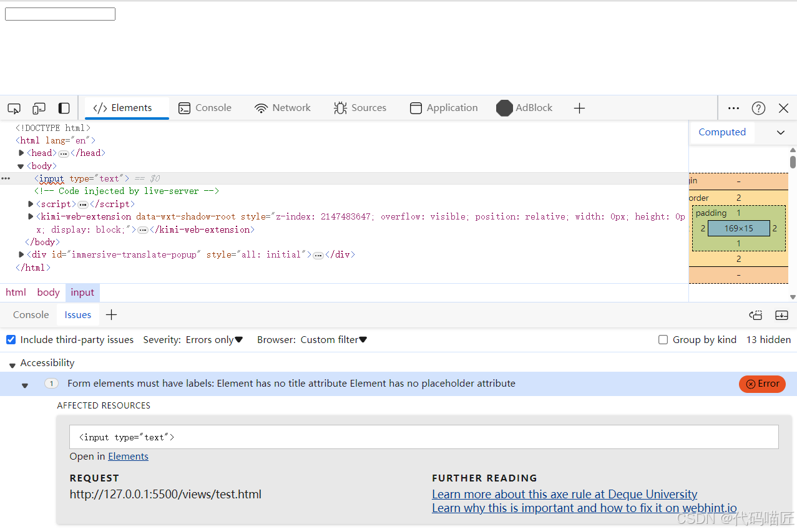This screenshot has width=797, height=532.
Task: Expand the head element node
Action: [21, 153]
